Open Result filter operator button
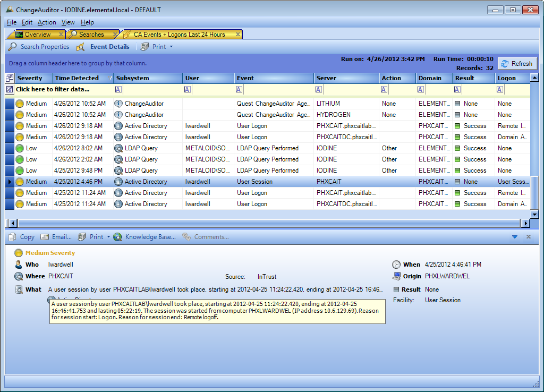Image resolution: width=544 pixels, height=392 pixels. point(457,89)
